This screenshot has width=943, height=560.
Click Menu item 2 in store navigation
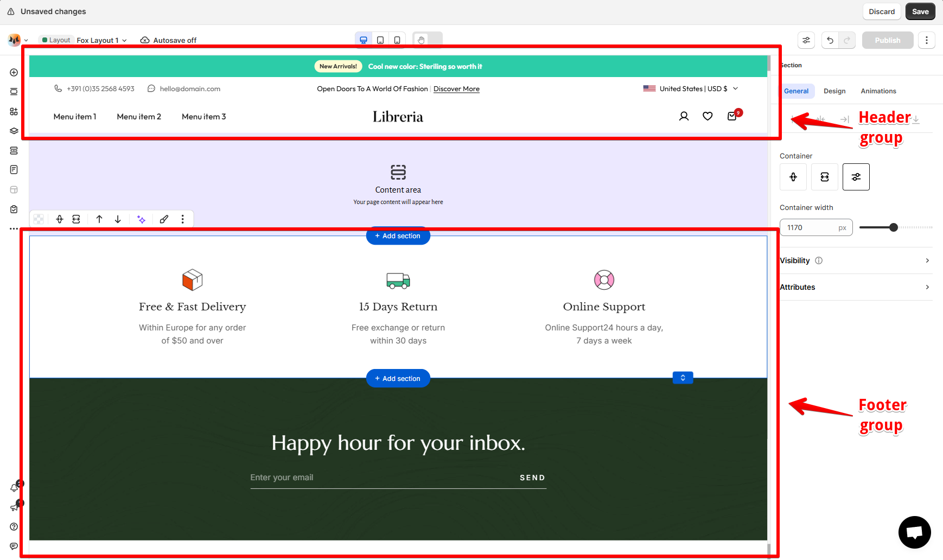point(139,117)
